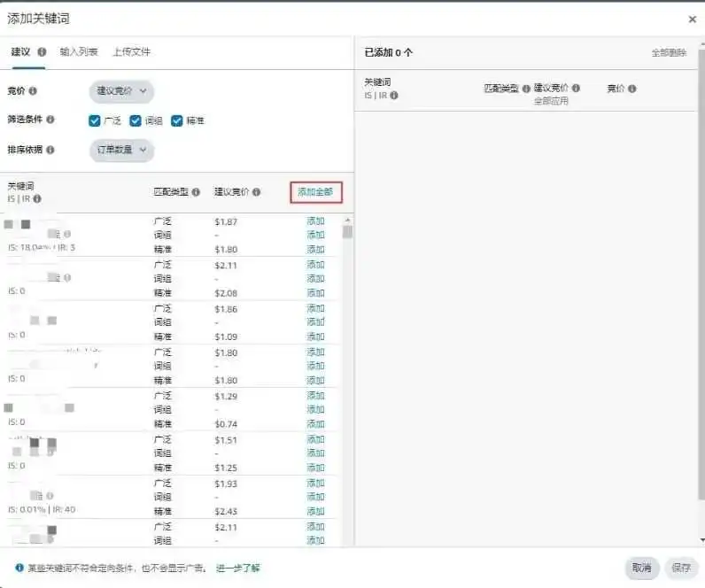Click 进一步了解 link at bottom
The image size is (705, 588).
(238, 568)
